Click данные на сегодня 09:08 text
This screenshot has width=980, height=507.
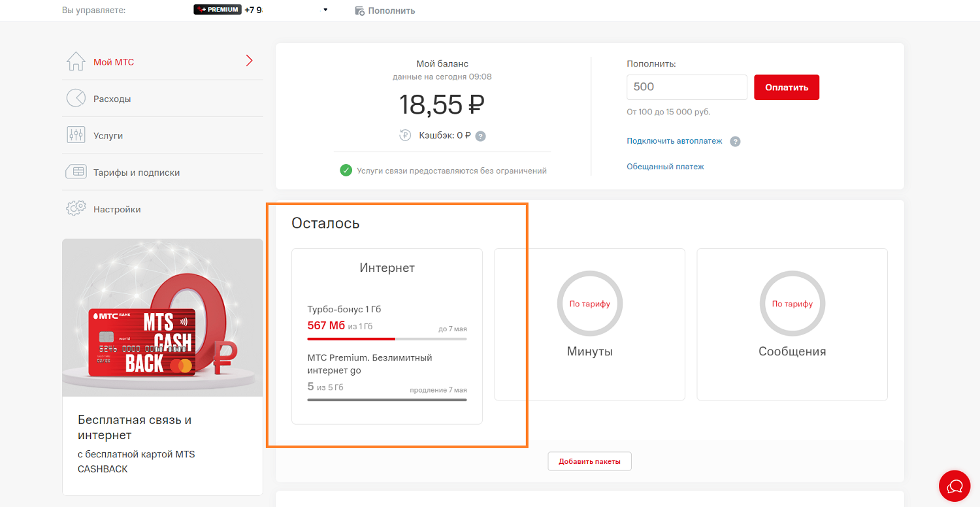point(442,77)
